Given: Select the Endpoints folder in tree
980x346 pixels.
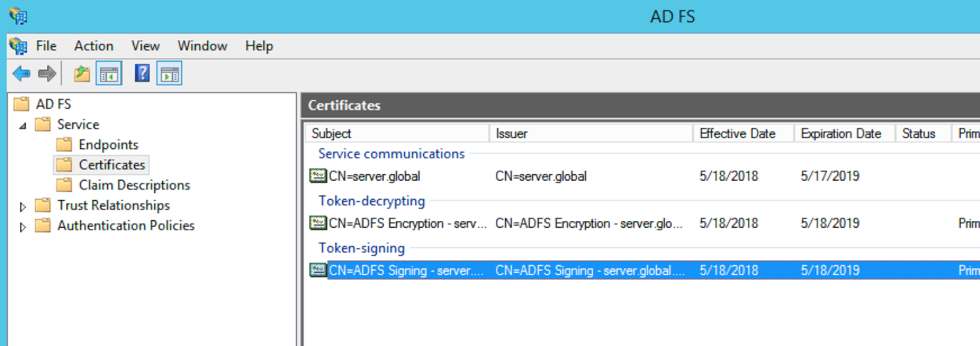Looking at the screenshot, I should pyautogui.click(x=108, y=145).
